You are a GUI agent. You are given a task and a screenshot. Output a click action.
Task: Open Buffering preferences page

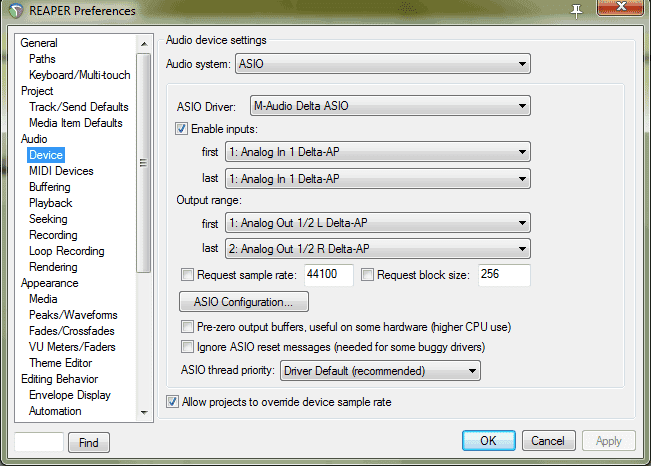pyautogui.click(x=50, y=187)
